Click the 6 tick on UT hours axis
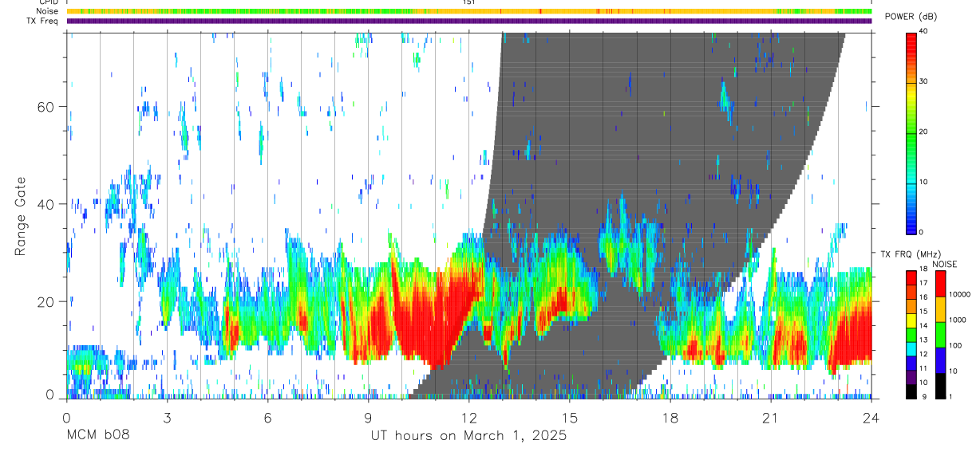The image size is (980, 452). click(267, 418)
